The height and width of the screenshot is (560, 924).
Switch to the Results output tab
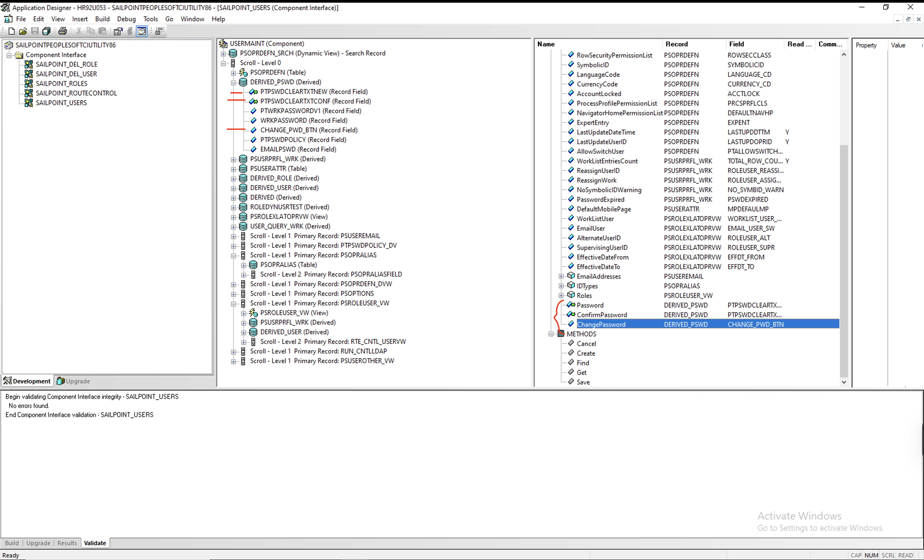point(67,543)
